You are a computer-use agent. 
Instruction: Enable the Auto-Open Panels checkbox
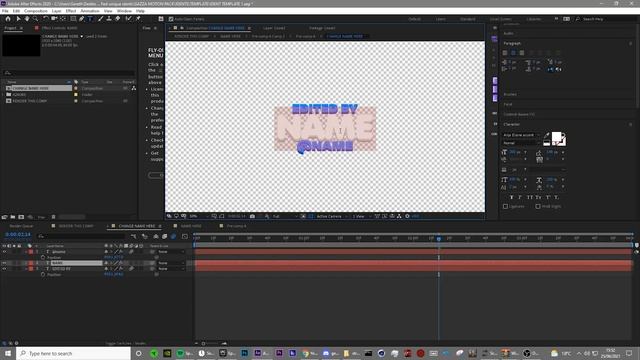171,19
